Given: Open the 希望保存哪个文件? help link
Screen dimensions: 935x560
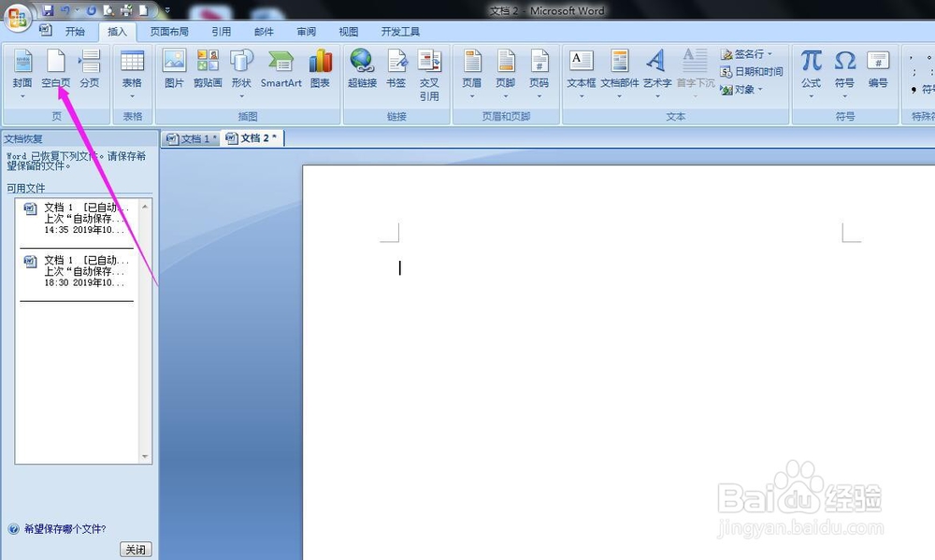Looking at the screenshot, I should 65,529.
